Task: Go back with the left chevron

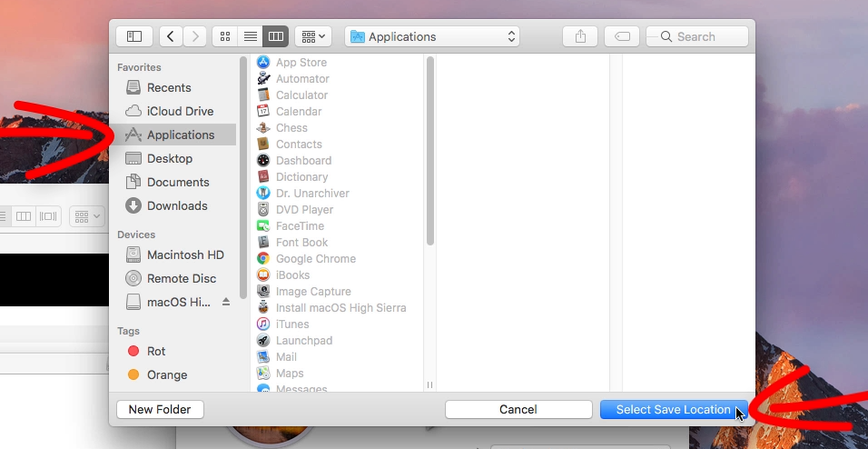Action: pyautogui.click(x=171, y=36)
